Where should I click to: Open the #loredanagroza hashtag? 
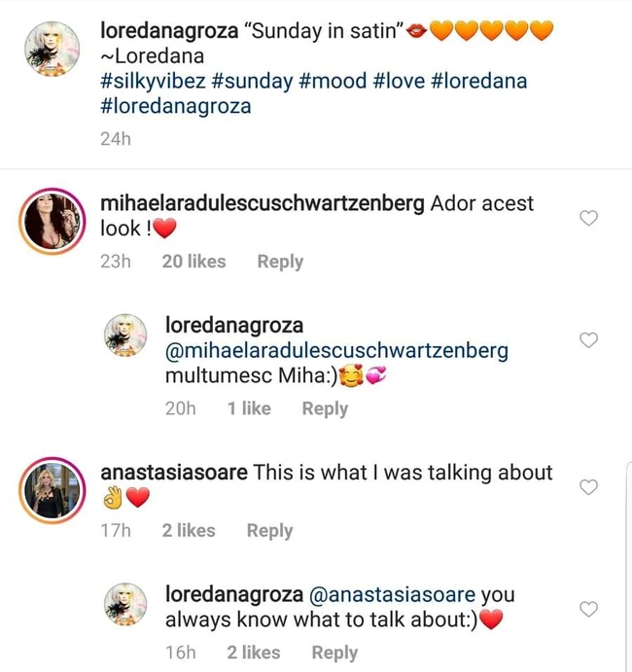176,106
